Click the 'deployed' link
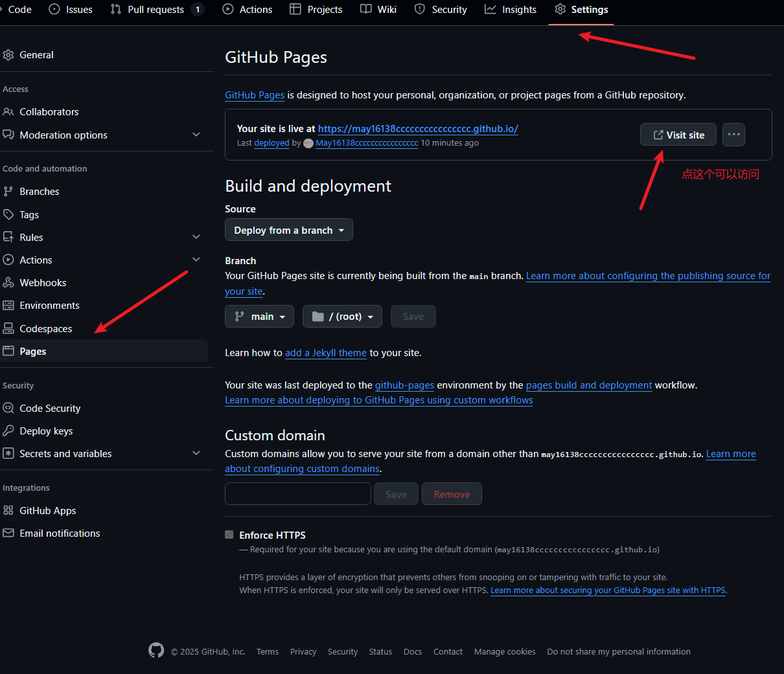 [271, 143]
